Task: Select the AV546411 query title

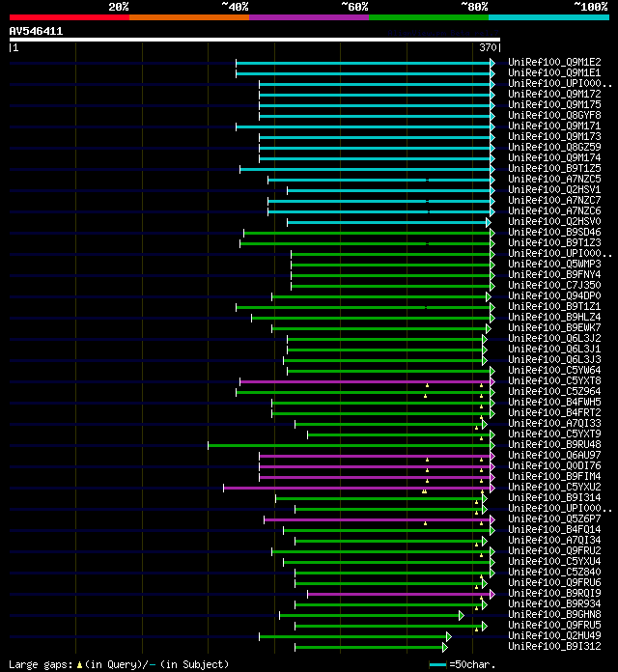Action: pos(36,31)
